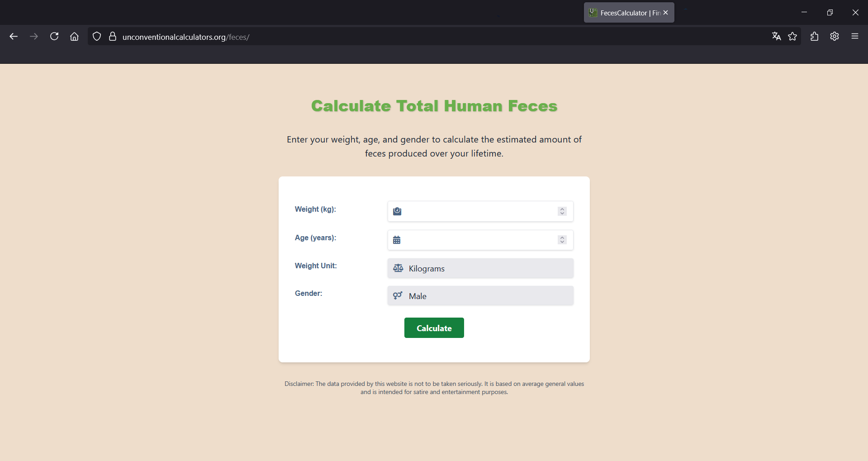Translate this page icon
This screenshot has width=868, height=461.
[776, 37]
